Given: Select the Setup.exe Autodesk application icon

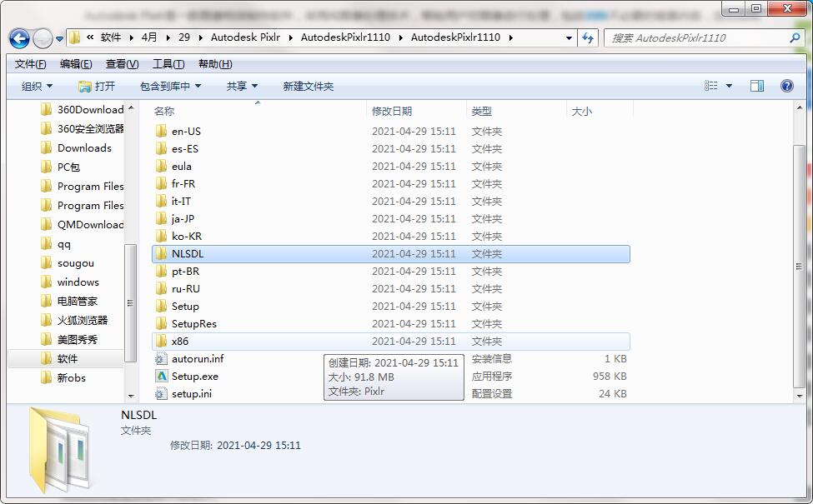Looking at the screenshot, I should pyautogui.click(x=161, y=376).
